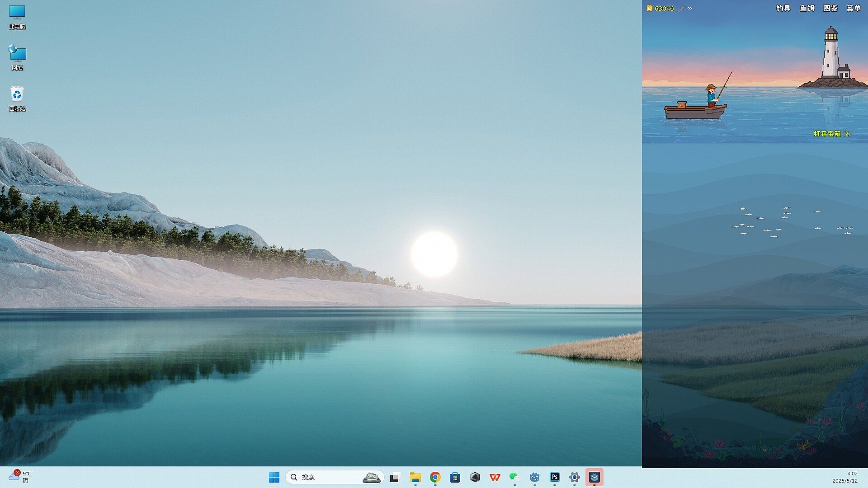
Task: Open WeChat from the taskbar
Action: coord(514,477)
